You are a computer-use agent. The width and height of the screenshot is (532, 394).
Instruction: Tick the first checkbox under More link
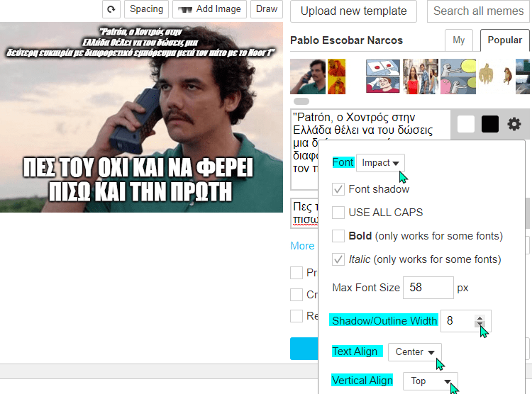(x=297, y=273)
